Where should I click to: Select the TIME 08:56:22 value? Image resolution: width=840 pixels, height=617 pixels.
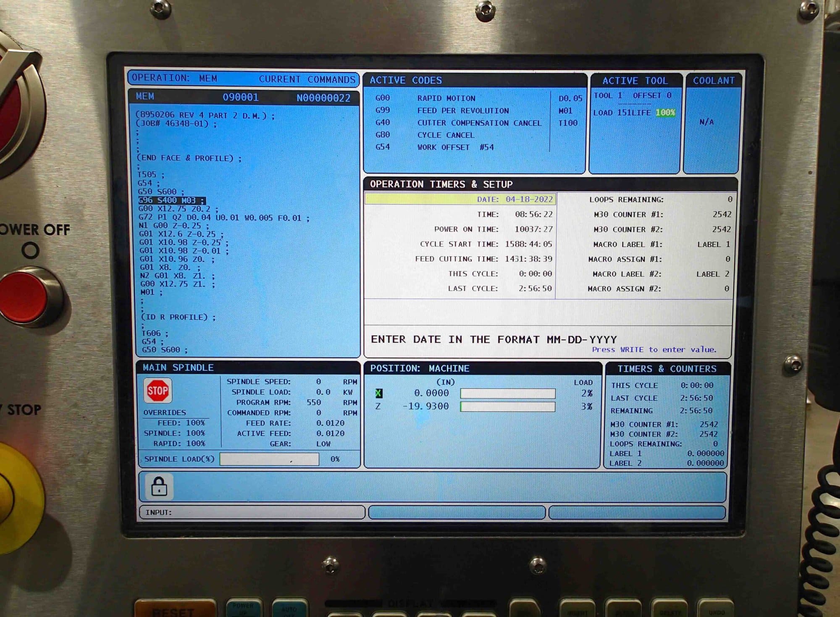point(534,214)
